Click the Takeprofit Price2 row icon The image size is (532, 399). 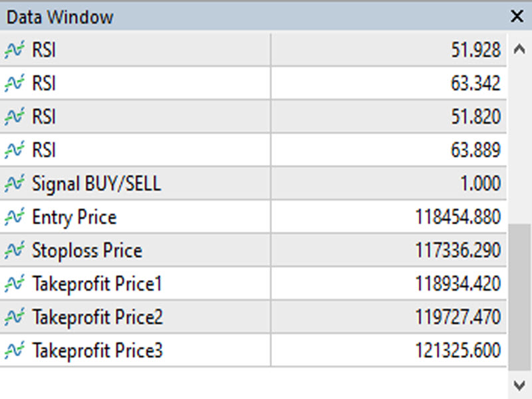(x=15, y=317)
